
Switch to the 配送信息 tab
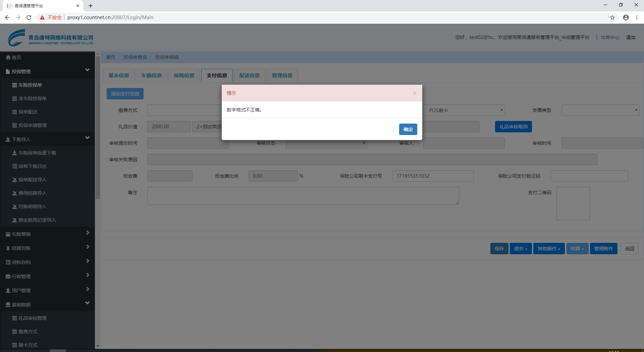250,76
